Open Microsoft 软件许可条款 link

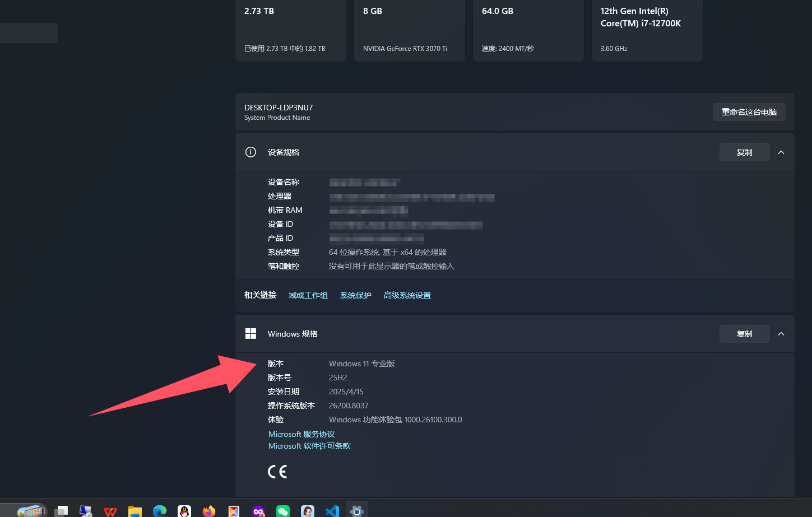pyautogui.click(x=309, y=446)
